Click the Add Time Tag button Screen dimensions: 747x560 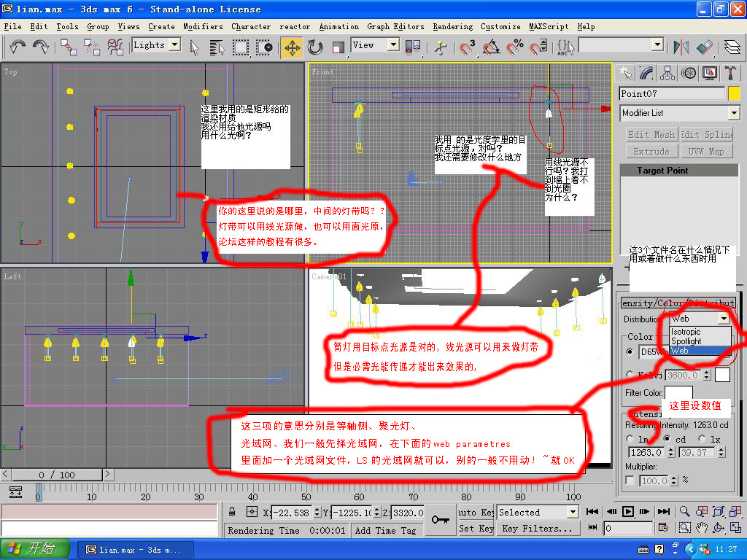(385, 531)
